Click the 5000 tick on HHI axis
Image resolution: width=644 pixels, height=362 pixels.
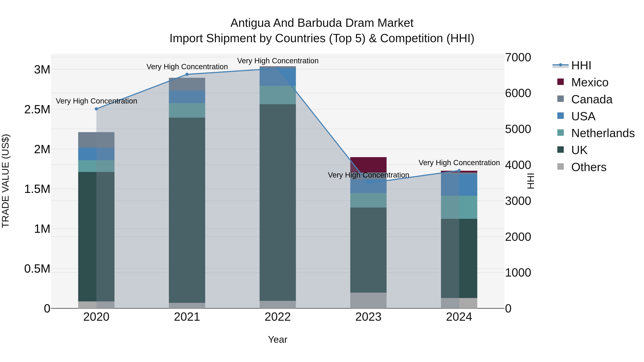click(518, 129)
